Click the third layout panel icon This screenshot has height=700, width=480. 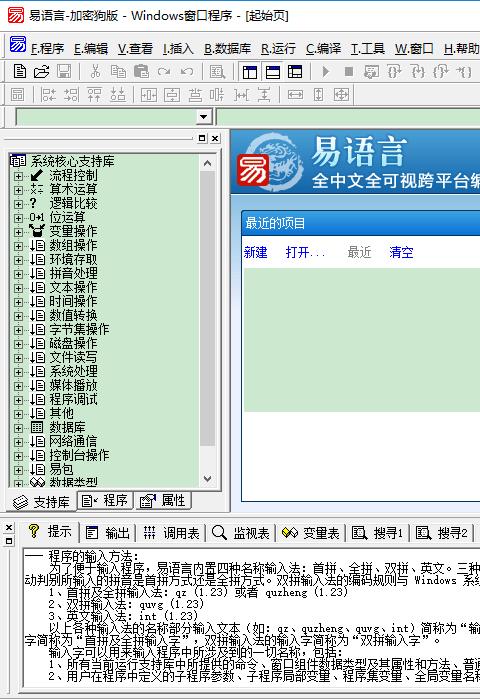coord(295,71)
